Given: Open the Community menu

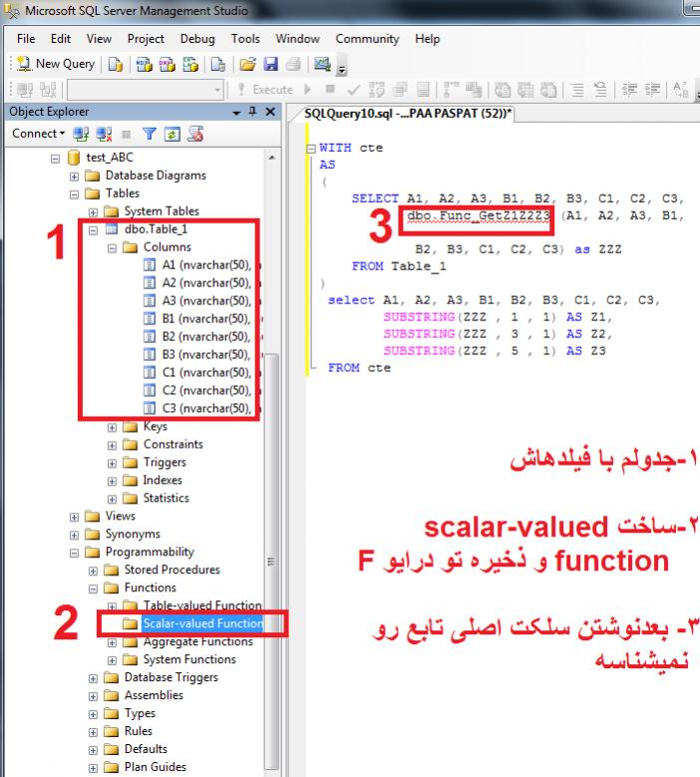Looking at the screenshot, I should point(367,39).
